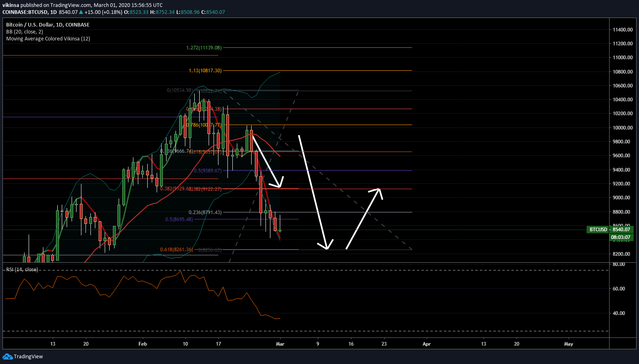The width and height of the screenshot is (639, 364).
Task: Click the 10000.00 price axis label
Action: 623,128
